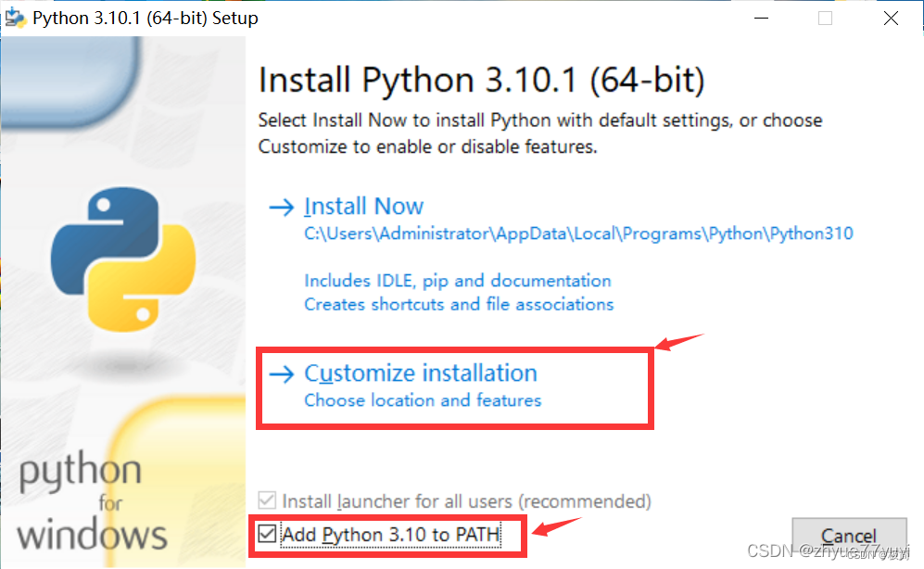Click the Python logo in the sidebar

[x=123, y=259]
